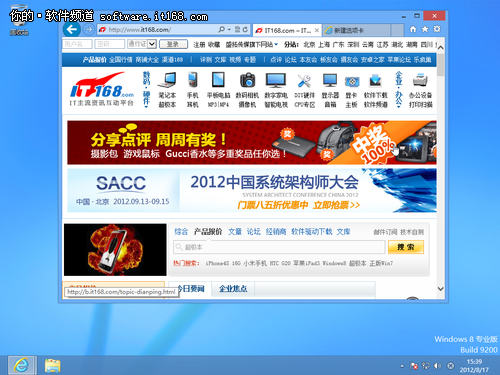The image size is (500, 375).
Task: Click the tablet 平板电脑 category icon
Action: tap(218, 80)
